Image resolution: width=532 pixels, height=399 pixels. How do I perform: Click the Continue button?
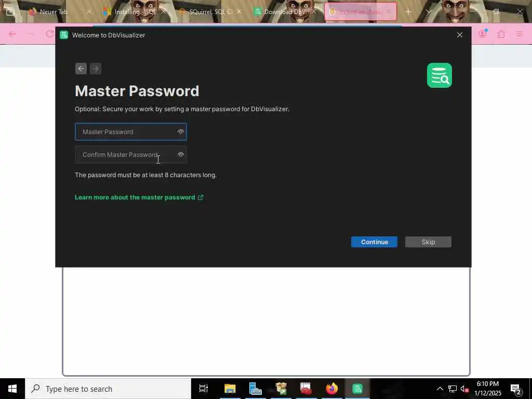pyautogui.click(x=374, y=242)
